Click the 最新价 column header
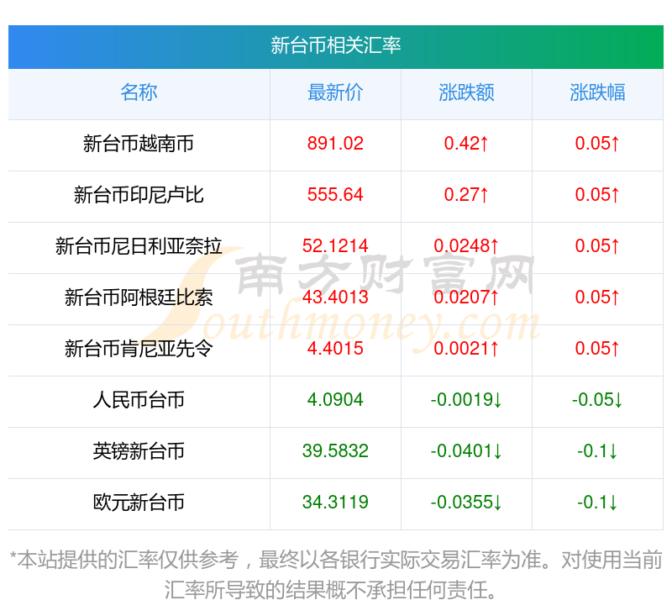Viewport: 672px width, 616px height. pos(335,92)
